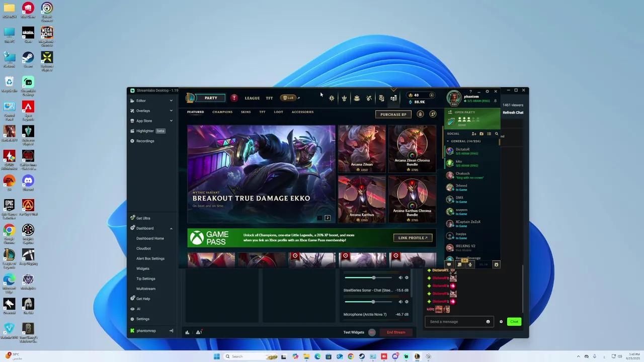Click the bug report icon below friends list
The height and width of the screenshot is (362, 644).
496,264
